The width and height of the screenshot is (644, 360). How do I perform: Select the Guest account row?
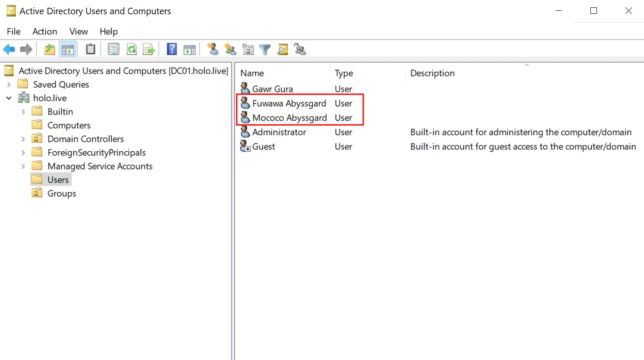[438, 147]
